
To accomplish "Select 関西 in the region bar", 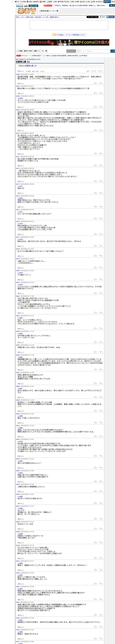I will click(77, 2).
